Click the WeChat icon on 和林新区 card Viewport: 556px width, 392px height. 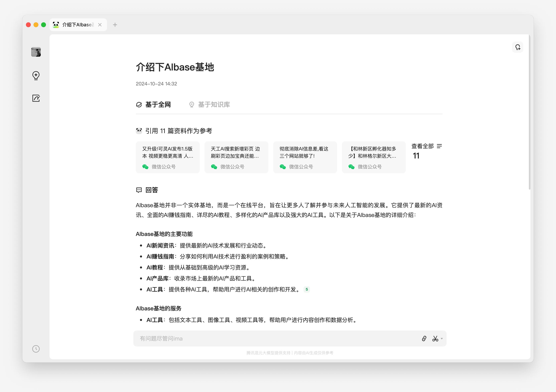pos(351,167)
